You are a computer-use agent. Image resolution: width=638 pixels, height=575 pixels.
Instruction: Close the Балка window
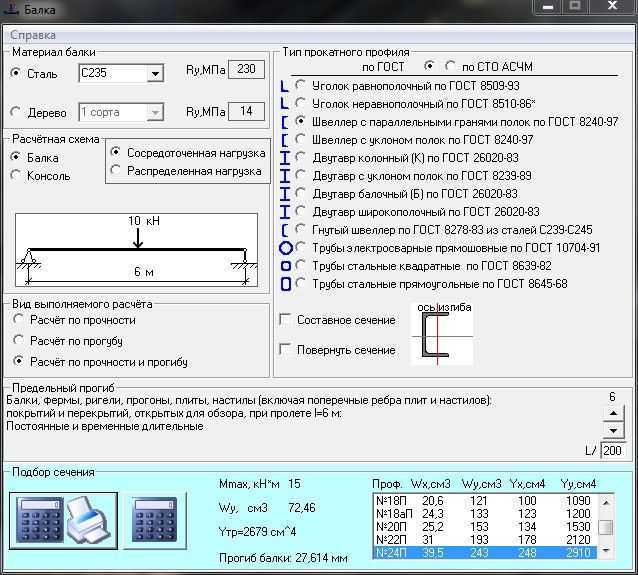click(612, 6)
